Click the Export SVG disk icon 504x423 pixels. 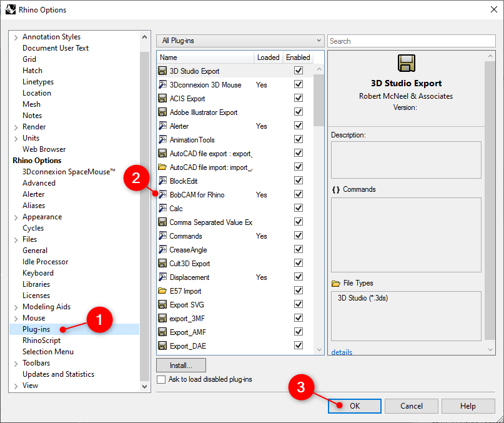pos(162,305)
